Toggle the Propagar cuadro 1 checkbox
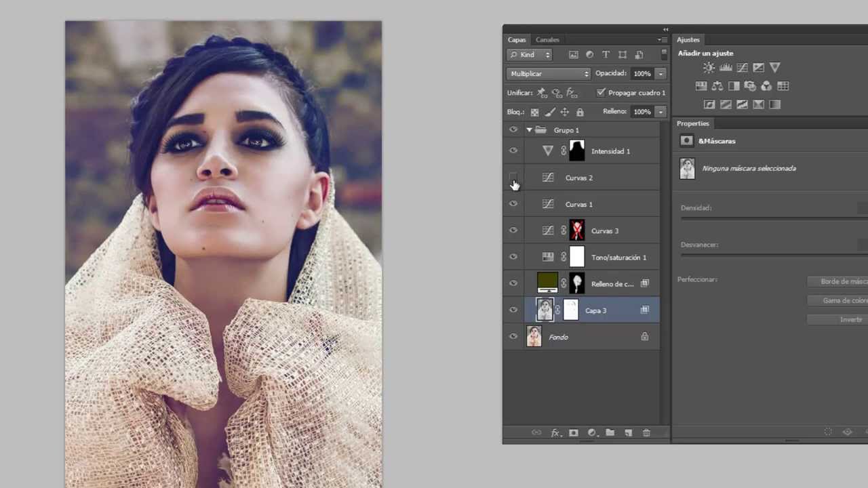Viewport: 868px width, 488px height. click(601, 92)
